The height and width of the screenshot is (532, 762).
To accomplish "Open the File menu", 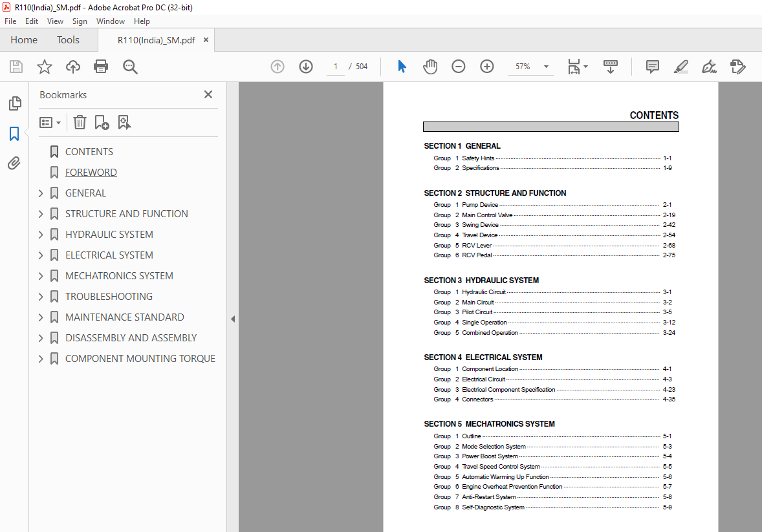I will (x=10, y=21).
